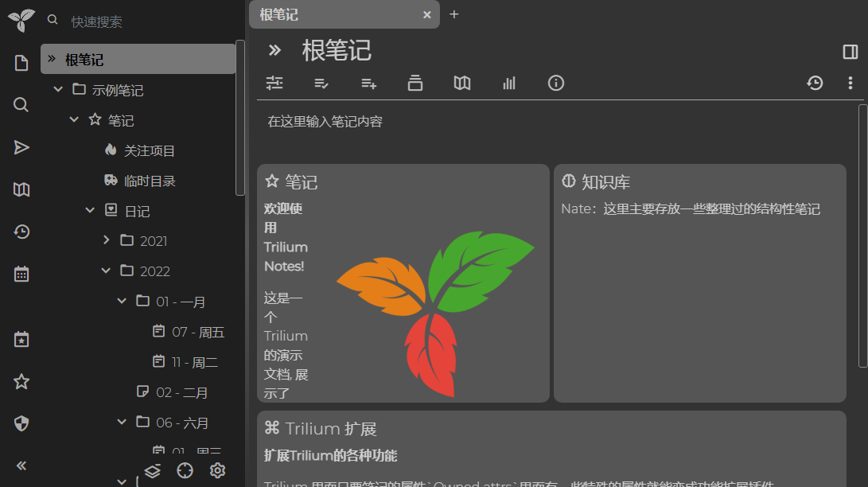Click the protected session shield icon

click(21, 423)
